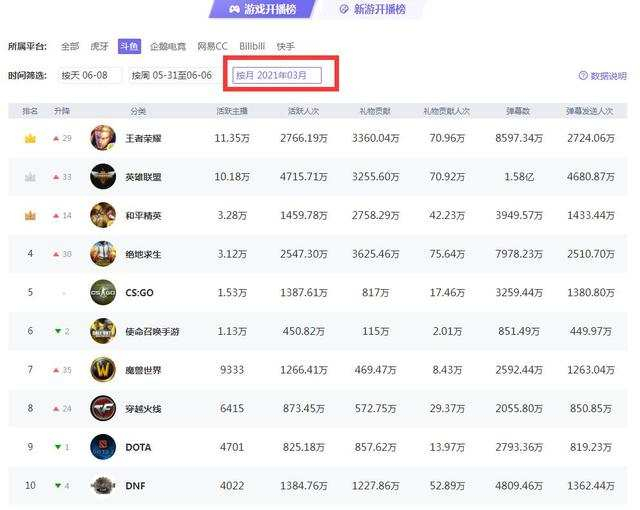Select the 企鹅电竞 platform filter
640x510 pixels.
pyautogui.click(x=168, y=47)
